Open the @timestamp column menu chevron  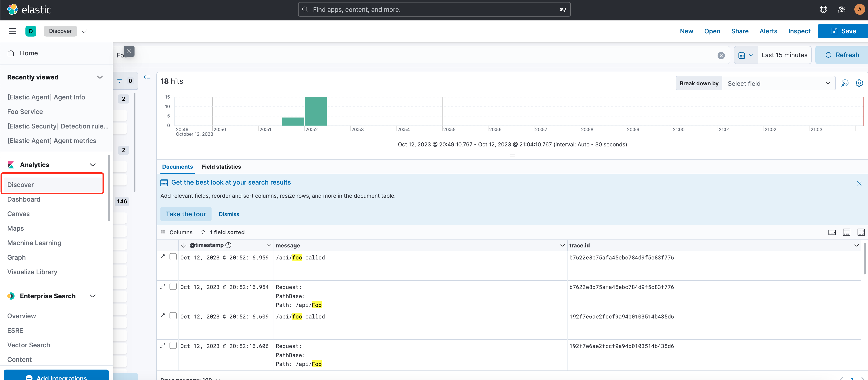269,245
